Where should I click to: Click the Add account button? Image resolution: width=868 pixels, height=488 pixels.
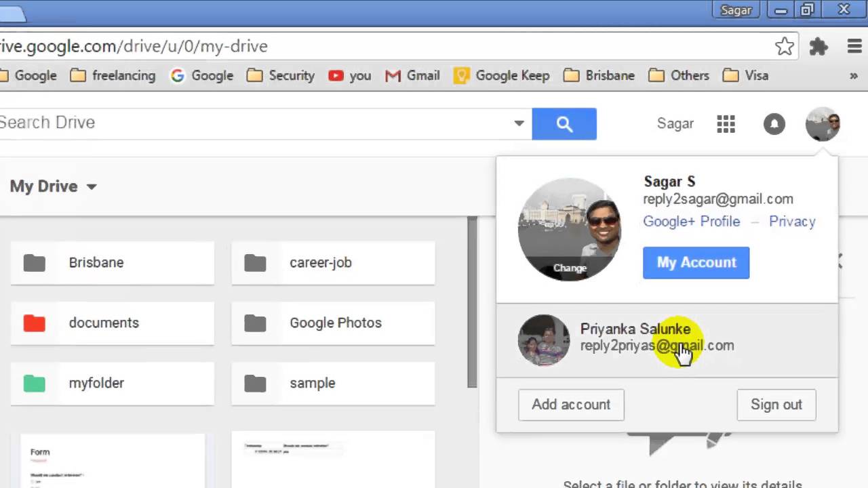coord(571,405)
